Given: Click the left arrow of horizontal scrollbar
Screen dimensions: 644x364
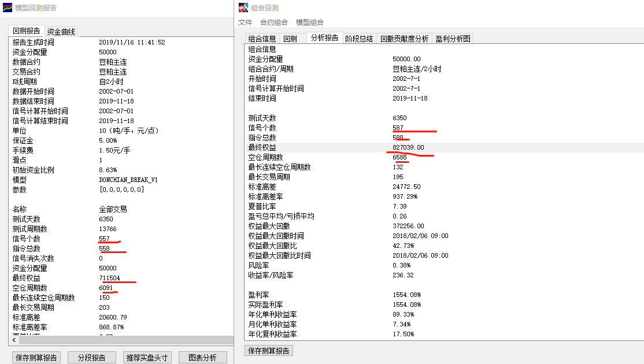Looking at the screenshot, I should 14,340.
